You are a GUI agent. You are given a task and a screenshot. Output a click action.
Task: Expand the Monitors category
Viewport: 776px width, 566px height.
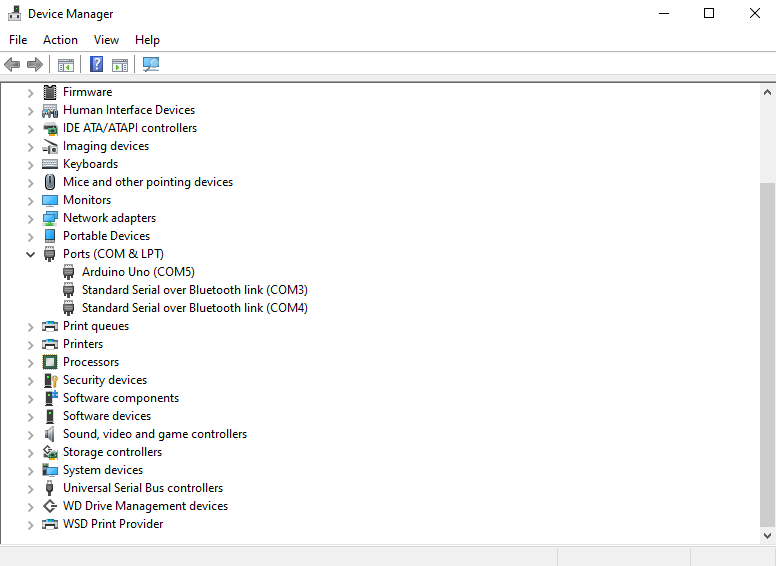click(x=30, y=200)
